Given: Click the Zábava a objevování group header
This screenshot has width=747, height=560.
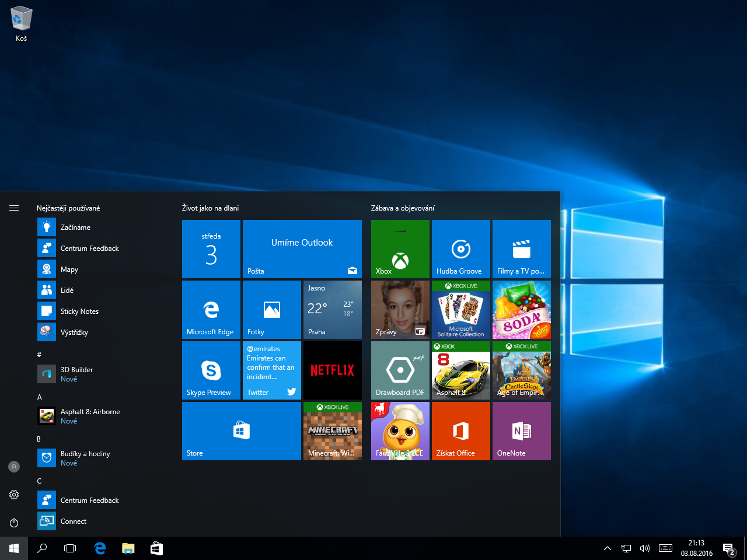Looking at the screenshot, I should 403,208.
